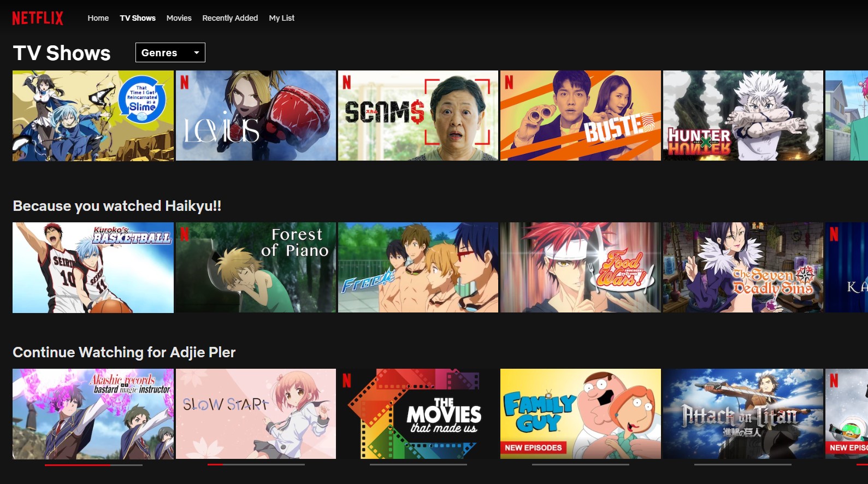Open the Free! swimming anime thumbnail
This screenshot has width=868, height=484.
[418, 268]
